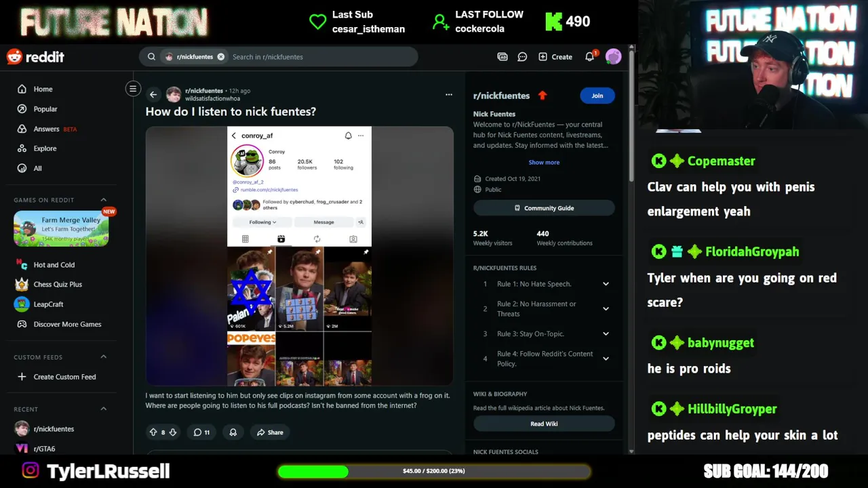Open the Farm Merge Valley game card

[x=61, y=228]
